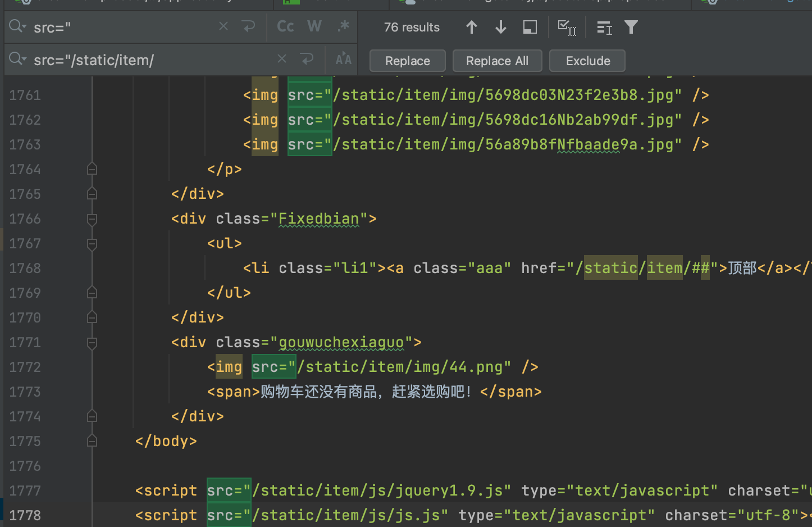
Task: Go to previous occurrence arrow
Action: point(472,27)
